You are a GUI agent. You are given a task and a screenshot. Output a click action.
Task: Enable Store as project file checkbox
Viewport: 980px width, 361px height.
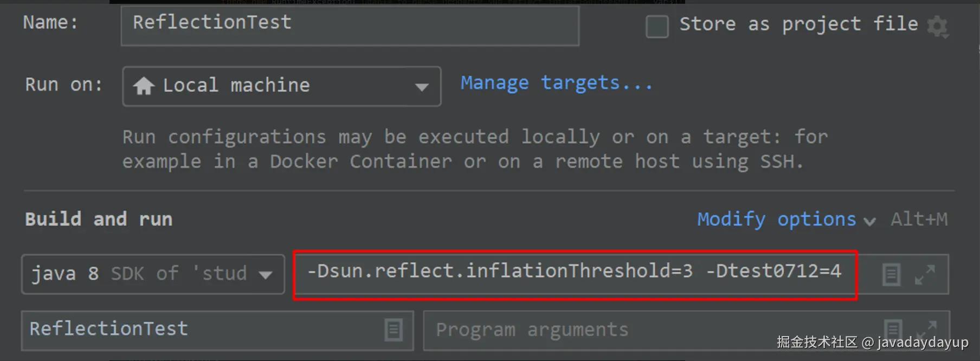pos(657,26)
